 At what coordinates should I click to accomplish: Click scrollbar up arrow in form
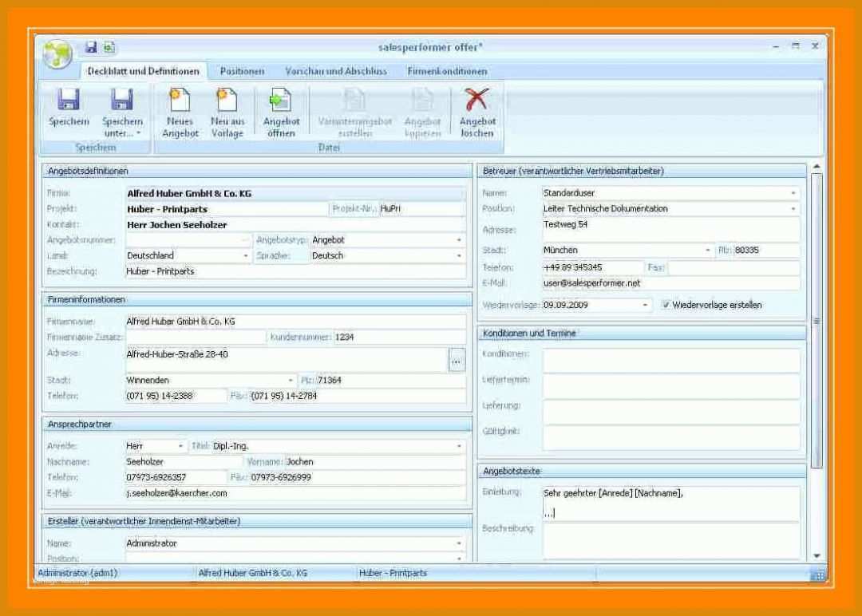coord(817,167)
